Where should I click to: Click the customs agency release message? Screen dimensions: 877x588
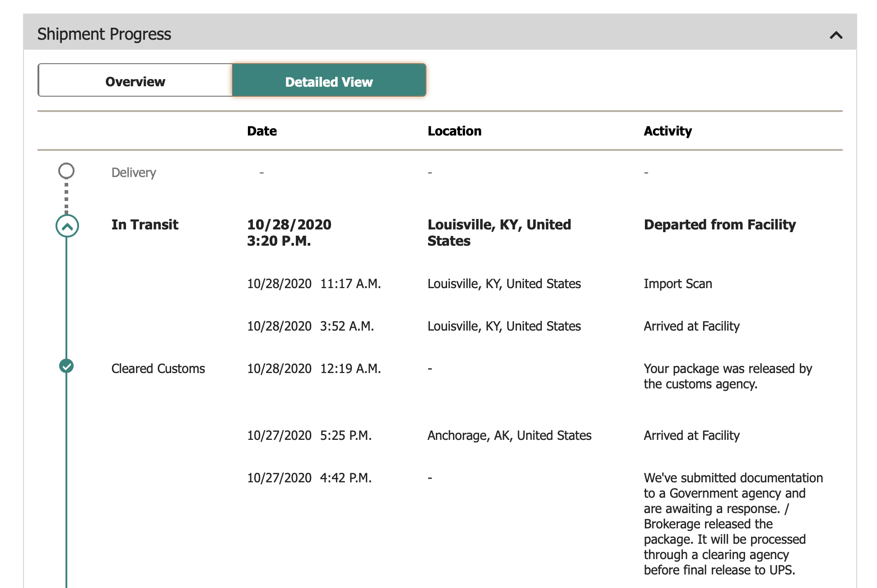(728, 376)
